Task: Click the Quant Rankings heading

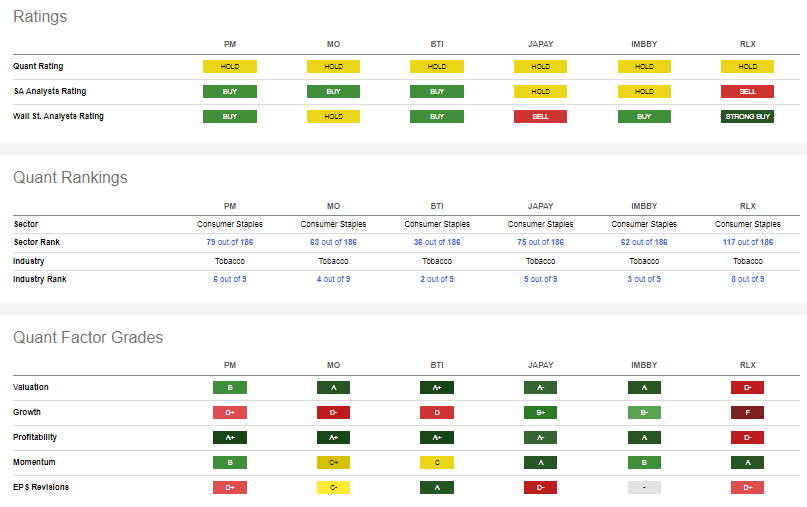Action: click(x=70, y=178)
